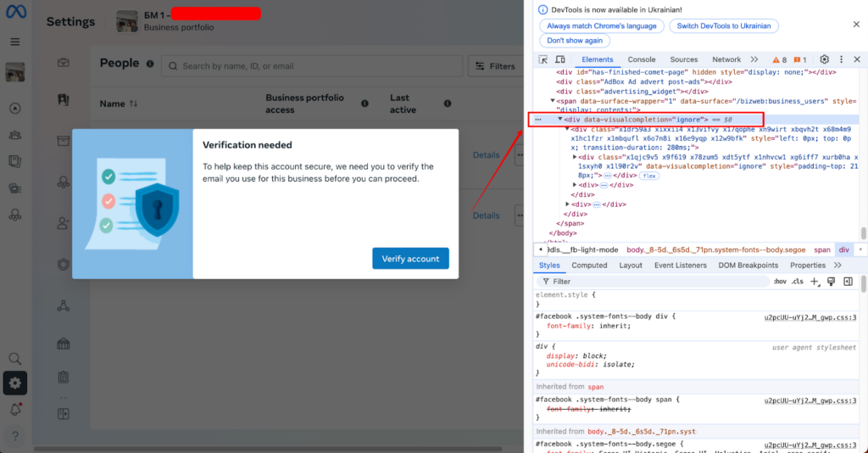Toggle the DevTools device toolbar icon
This screenshot has height=453, width=868.
point(560,59)
